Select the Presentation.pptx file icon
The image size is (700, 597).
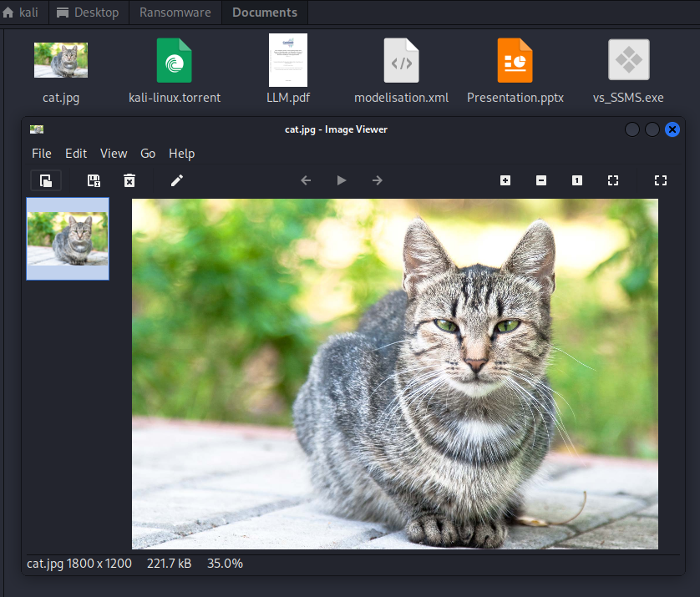tap(515, 61)
